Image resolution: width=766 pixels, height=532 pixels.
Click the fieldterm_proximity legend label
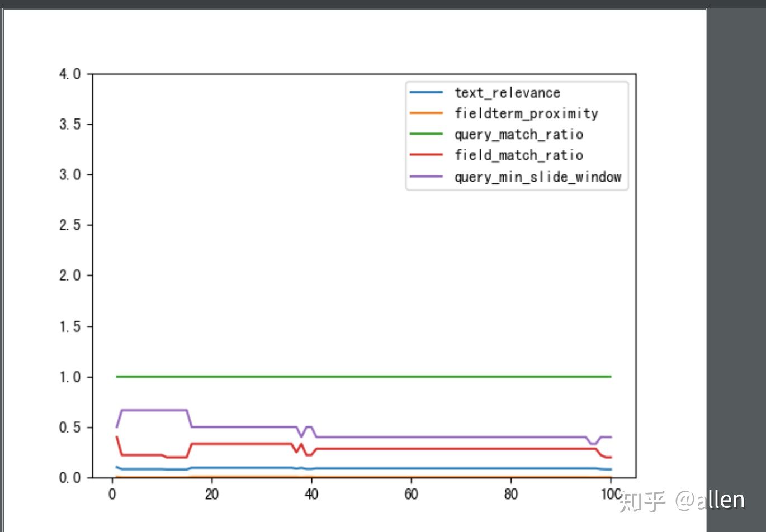(x=526, y=113)
